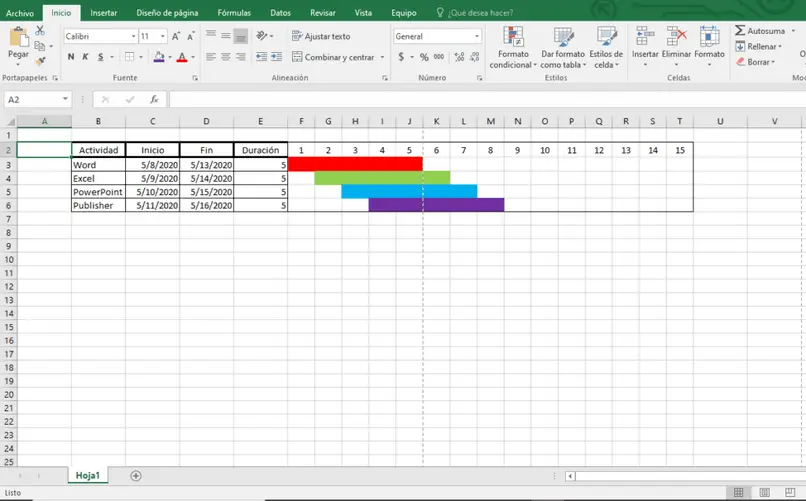Open the General number format dropdown
This screenshot has width=806, height=501.
click(x=477, y=36)
